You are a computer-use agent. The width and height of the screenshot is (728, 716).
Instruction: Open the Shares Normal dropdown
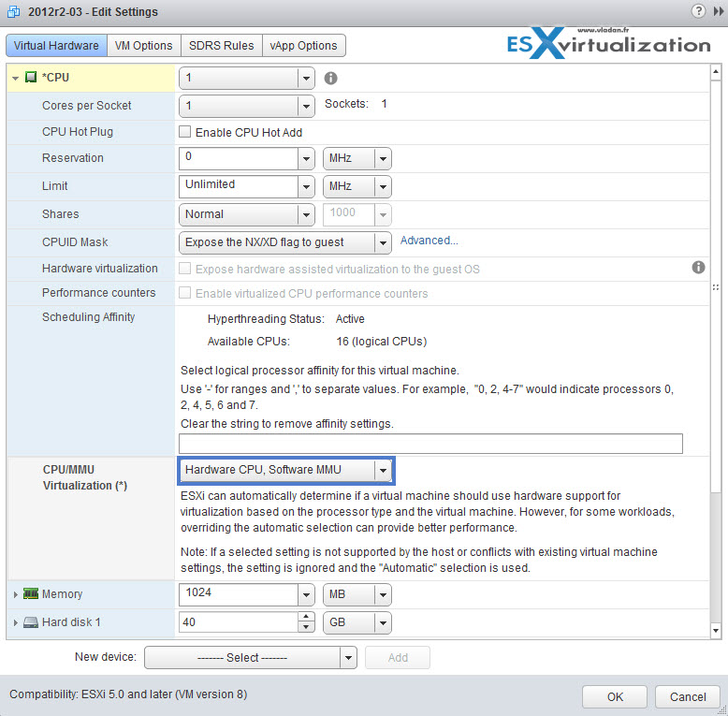[306, 214]
